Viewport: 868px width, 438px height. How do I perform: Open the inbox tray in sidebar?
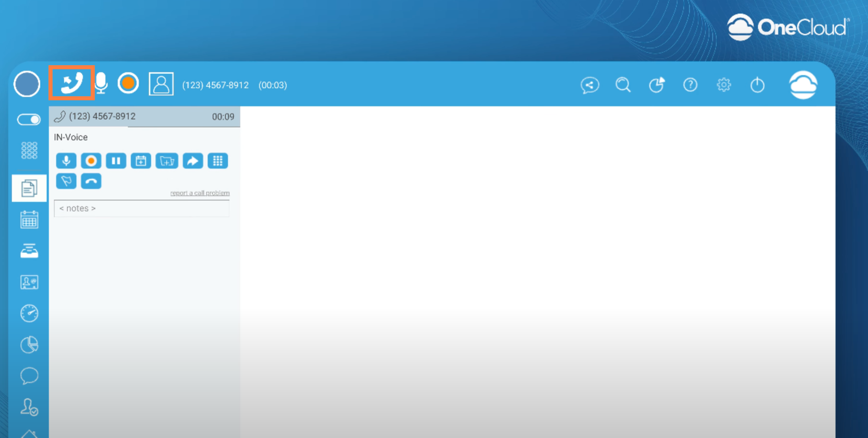pyautogui.click(x=29, y=251)
